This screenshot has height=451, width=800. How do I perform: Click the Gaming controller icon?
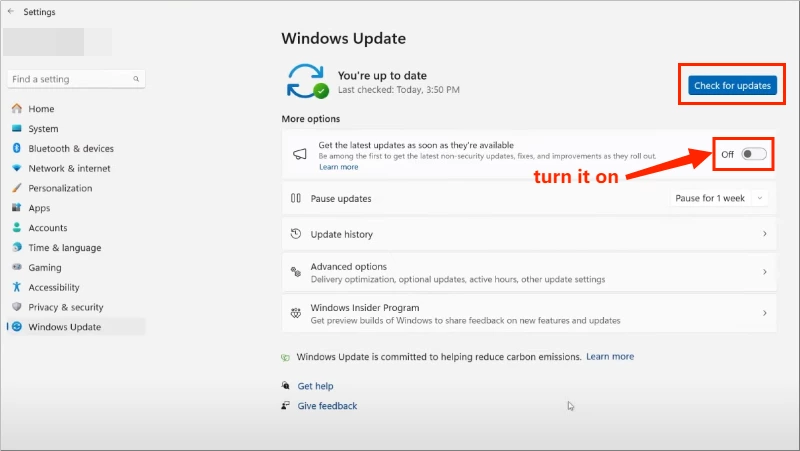17,267
